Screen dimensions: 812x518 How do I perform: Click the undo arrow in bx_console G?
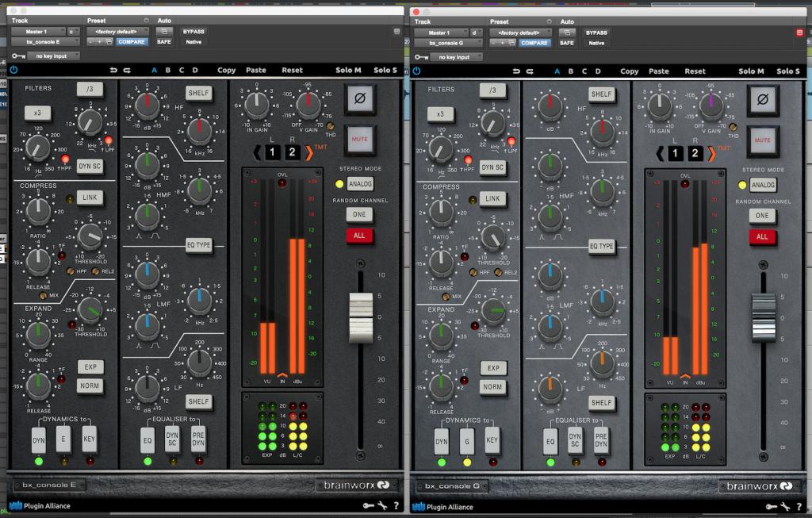pyautogui.click(x=516, y=71)
